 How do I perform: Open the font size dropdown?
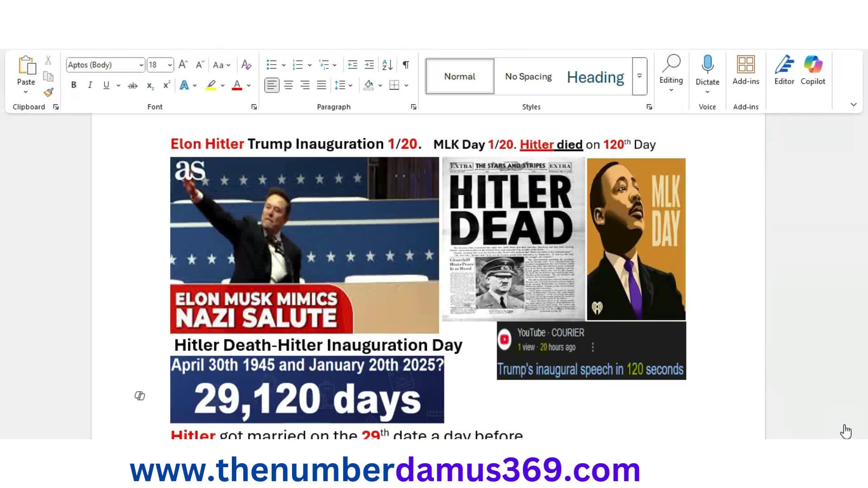pyautogui.click(x=170, y=65)
